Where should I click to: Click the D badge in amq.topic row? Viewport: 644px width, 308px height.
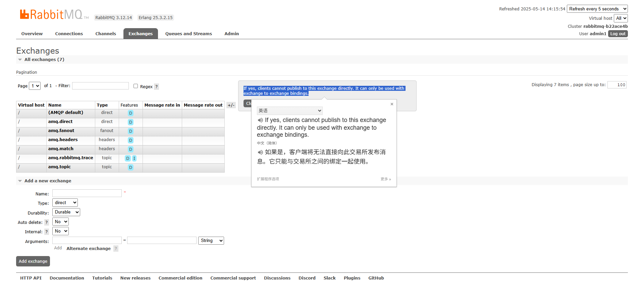(131, 168)
